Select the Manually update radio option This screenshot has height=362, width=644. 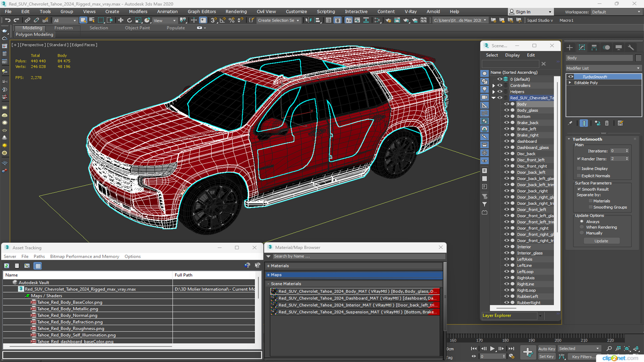tap(582, 233)
